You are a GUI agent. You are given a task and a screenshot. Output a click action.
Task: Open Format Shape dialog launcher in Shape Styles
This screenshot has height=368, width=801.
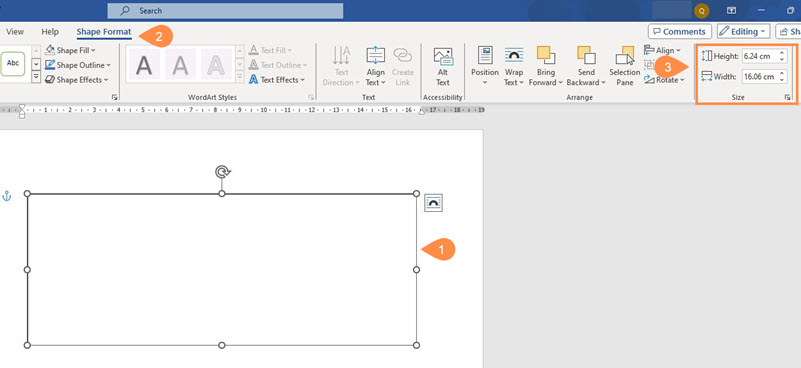coord(114,97)
